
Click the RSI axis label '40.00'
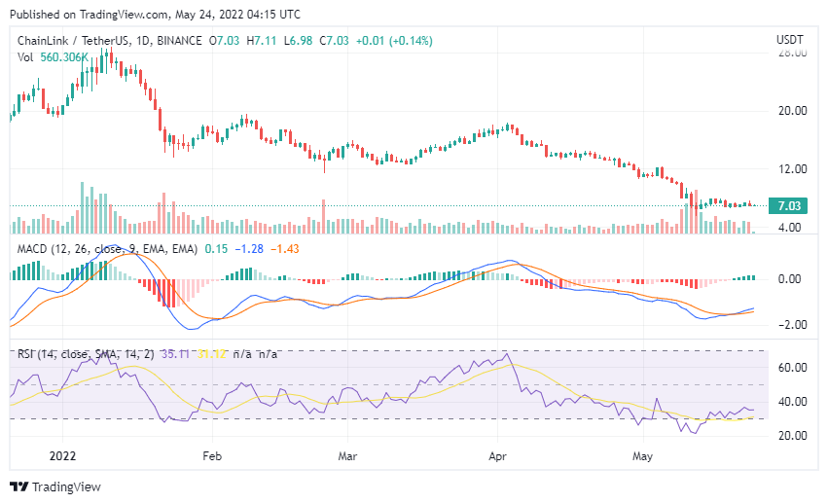click(793, 402)
